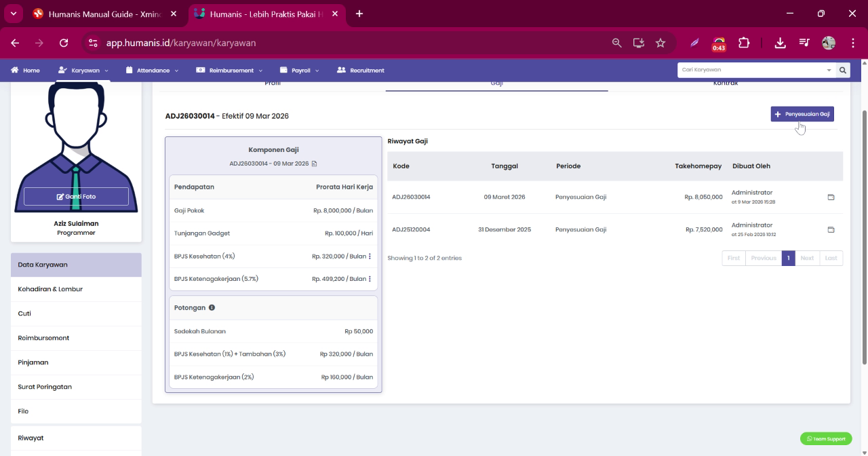The width and height of the screenshot is (868, 456).
Task: Click the Penyesuaian Gaji button
Action: point(802,114)
